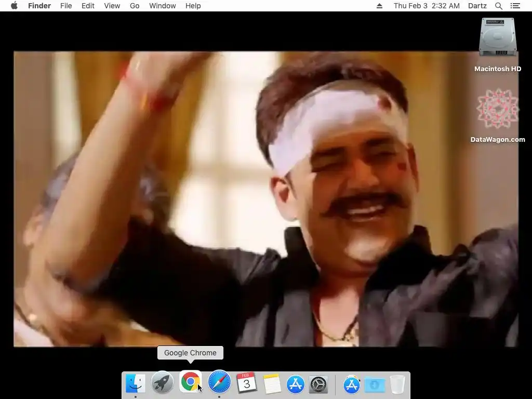The height and width of the screenshot is (399, 532).
Task: Open Notification Center list icon
Action: click(515, 6)
